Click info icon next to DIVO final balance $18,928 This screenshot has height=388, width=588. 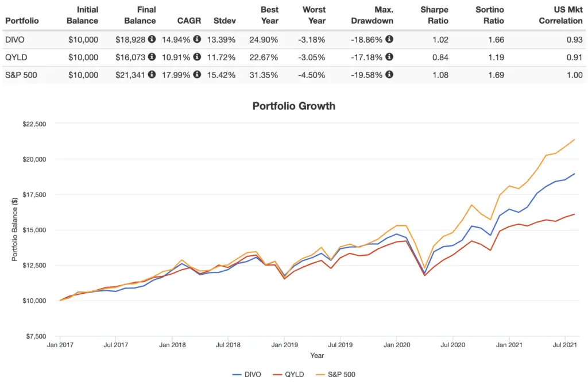click(x=152, y=39)
